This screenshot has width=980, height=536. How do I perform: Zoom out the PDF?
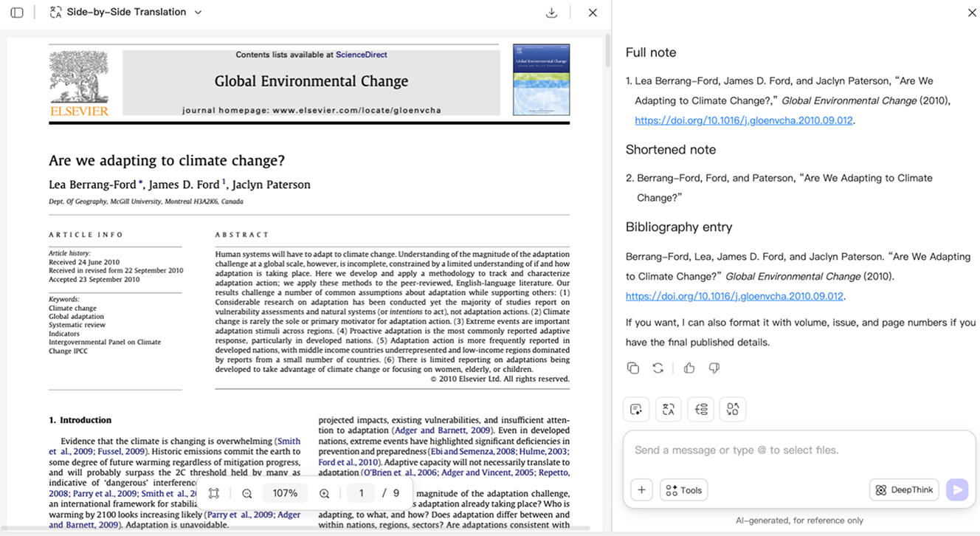247,493
